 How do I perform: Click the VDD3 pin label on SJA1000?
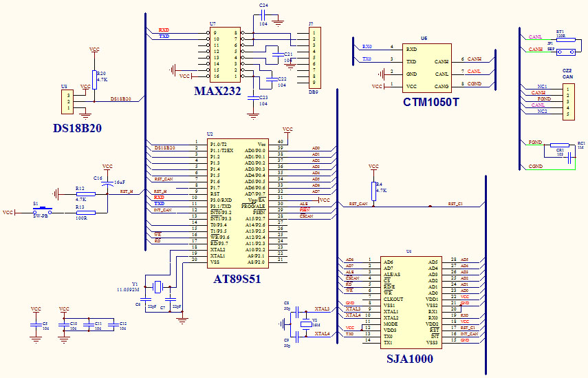390,330
